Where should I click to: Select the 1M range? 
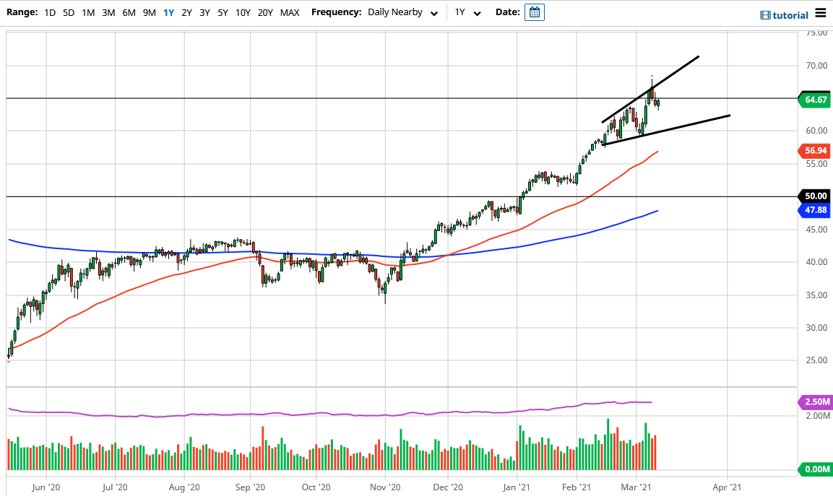pos(87,12)
